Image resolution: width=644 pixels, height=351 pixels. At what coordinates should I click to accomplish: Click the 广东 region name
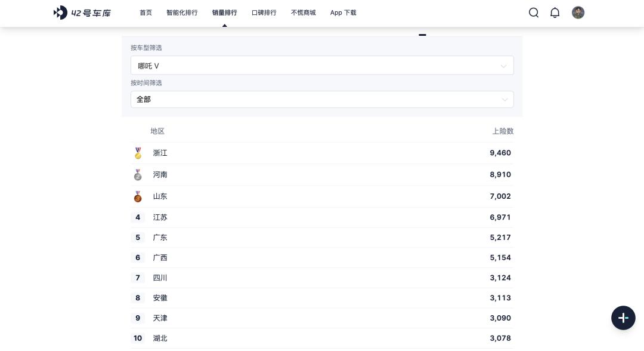[160, 238]
